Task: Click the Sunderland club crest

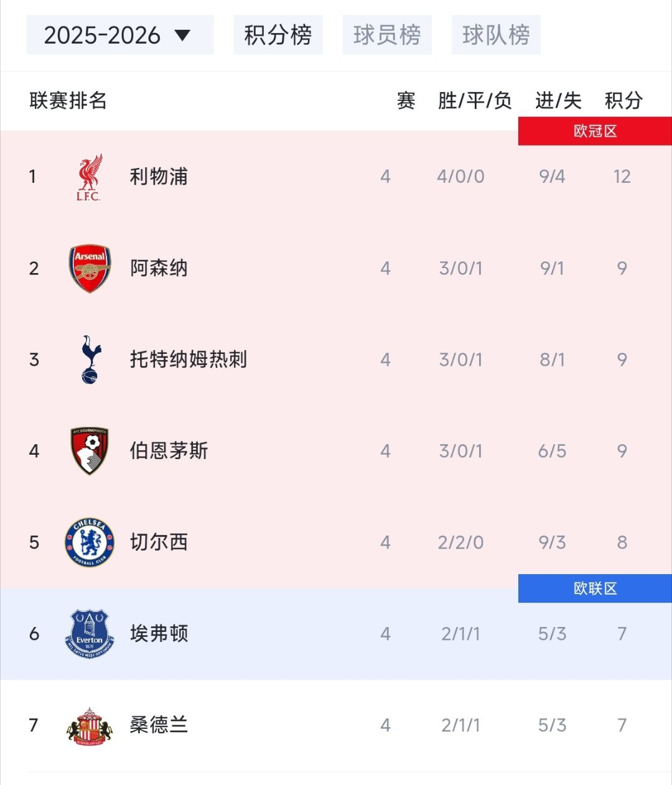Action: pyautogui.click(x=90, y=726)
